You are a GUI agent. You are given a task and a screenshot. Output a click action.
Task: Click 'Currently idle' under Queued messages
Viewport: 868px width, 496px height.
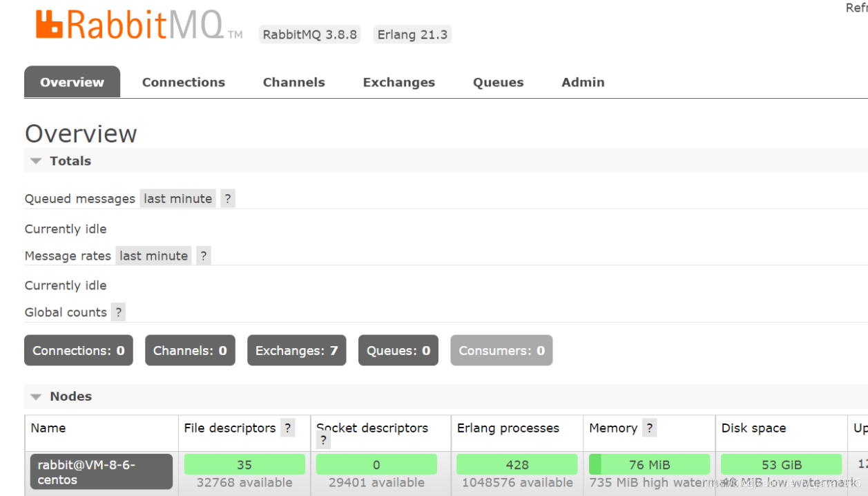66,229
